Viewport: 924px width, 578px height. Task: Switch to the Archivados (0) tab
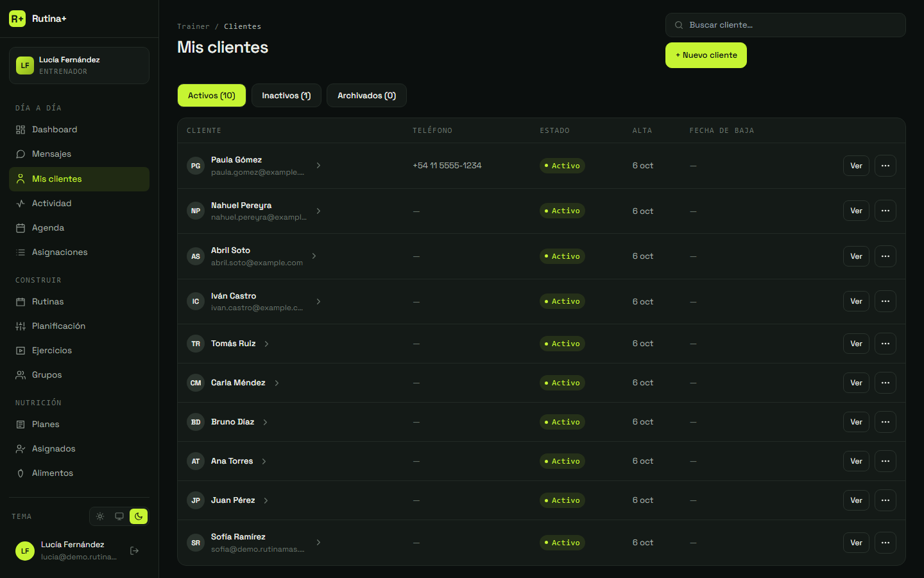(x=366, y=96)
